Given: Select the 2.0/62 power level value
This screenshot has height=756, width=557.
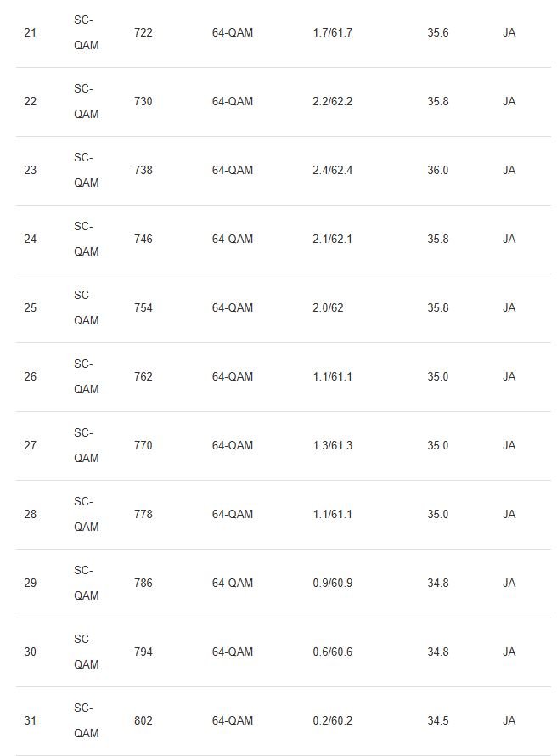Looking at the screenshot, I should click(328, 308).
